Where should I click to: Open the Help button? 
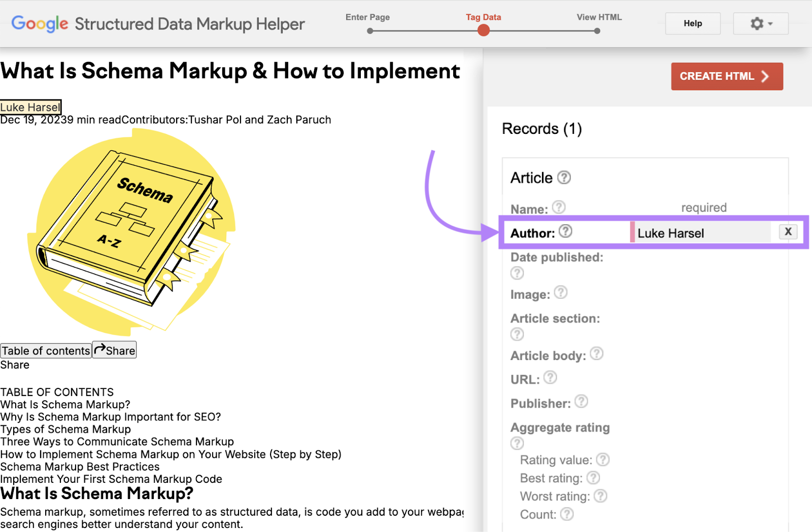pyautogui.click(x=693, y=23)
